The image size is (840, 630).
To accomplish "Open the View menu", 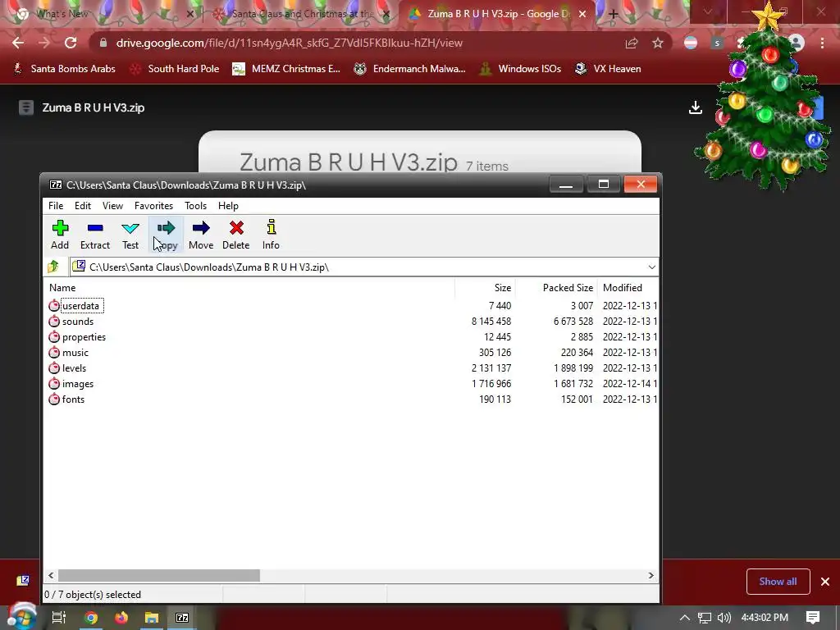I will 112,206.
